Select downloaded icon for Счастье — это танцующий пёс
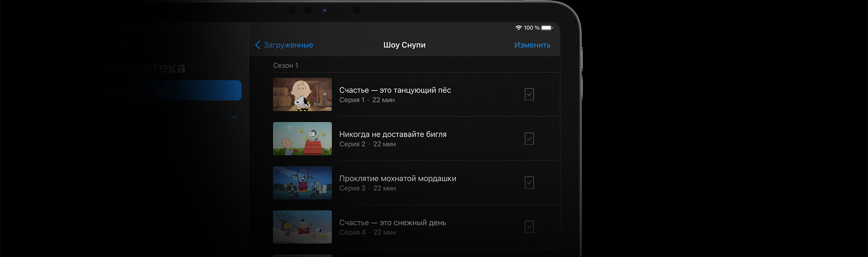 point(529,94)
